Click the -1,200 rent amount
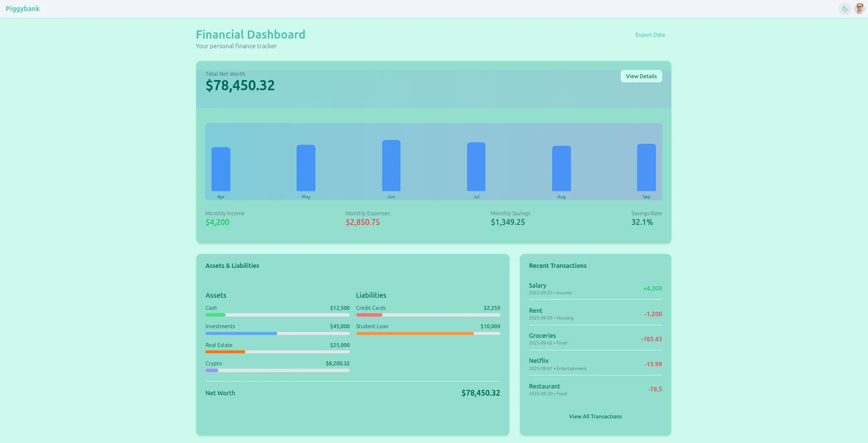 coord(653,314)
